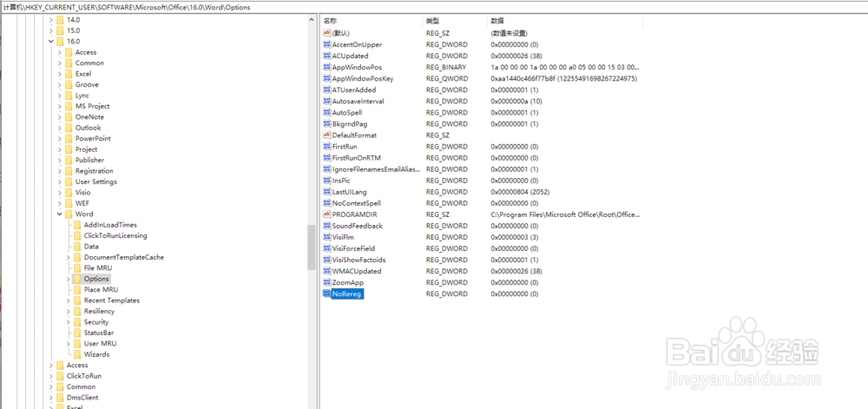Screen dimensions: 868x409
Task: Click the folder icon beside Excel under 16.0
Action: point(69,74)
